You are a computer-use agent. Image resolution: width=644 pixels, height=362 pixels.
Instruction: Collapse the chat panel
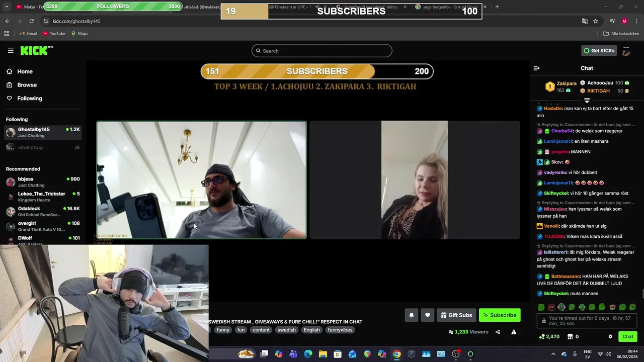tap(536, 68)
